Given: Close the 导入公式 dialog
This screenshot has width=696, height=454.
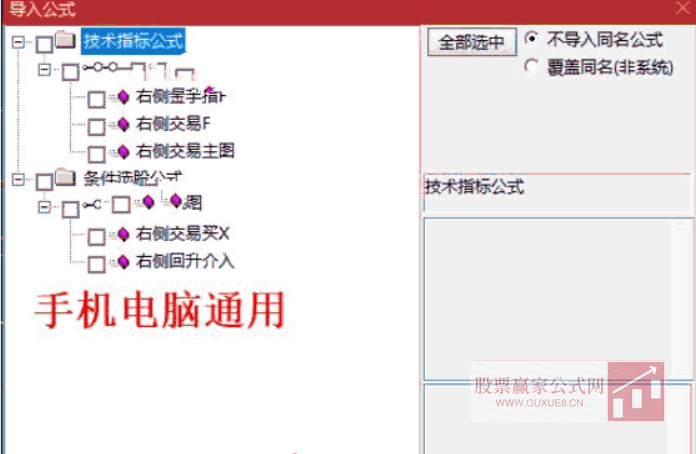Looking at the screenshot, I should pos(683,8).
